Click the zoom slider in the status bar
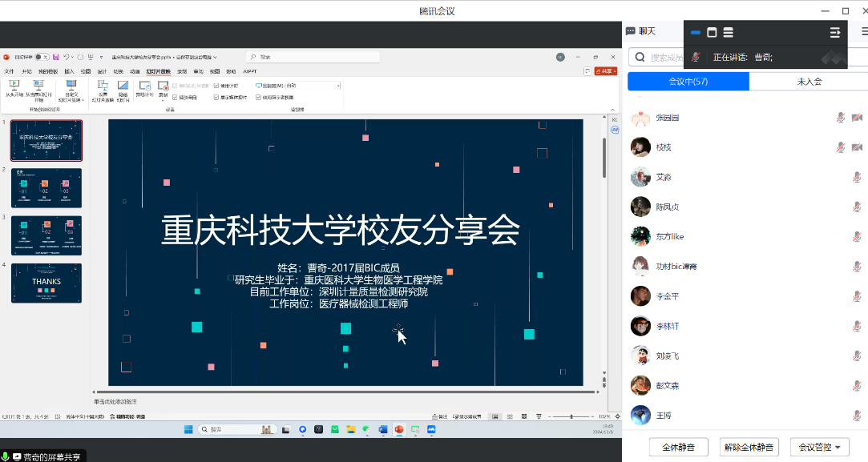The width and height of the screenshot is (868, 462). 571,416
